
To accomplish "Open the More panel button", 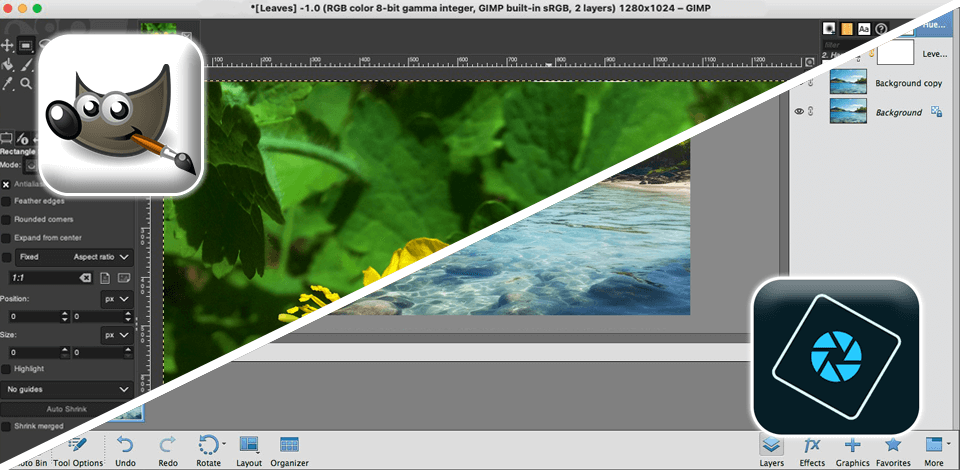I will point(934,452).
